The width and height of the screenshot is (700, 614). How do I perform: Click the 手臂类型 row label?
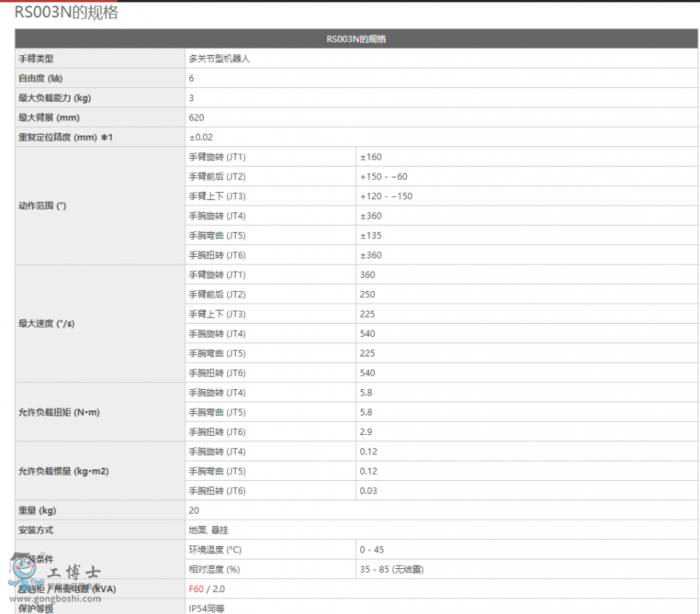coord(36,58)
